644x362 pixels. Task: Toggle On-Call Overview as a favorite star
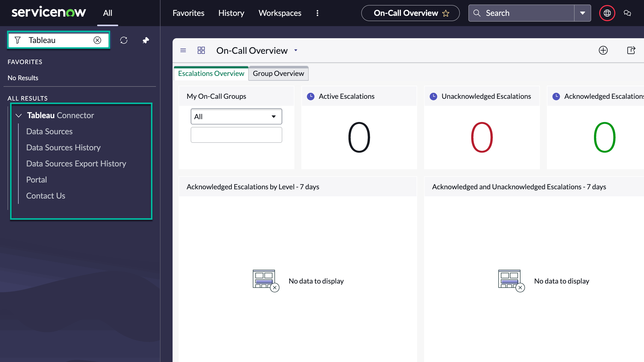446,13
